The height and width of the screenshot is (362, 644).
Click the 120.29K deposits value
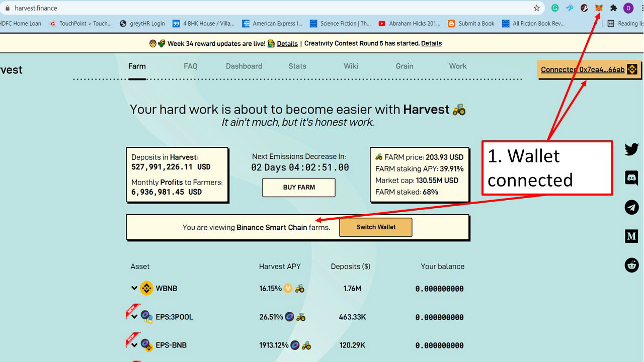(352, 346)
